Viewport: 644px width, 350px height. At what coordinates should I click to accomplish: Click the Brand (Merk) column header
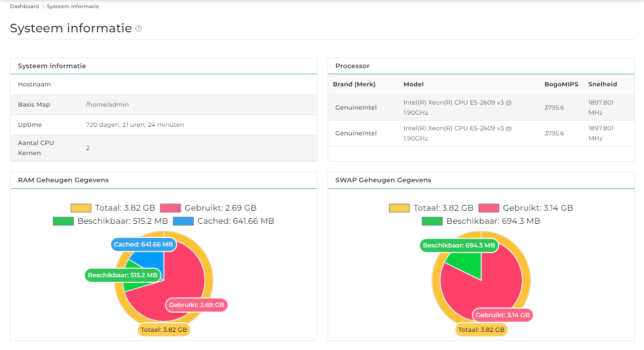coord(354,84)
